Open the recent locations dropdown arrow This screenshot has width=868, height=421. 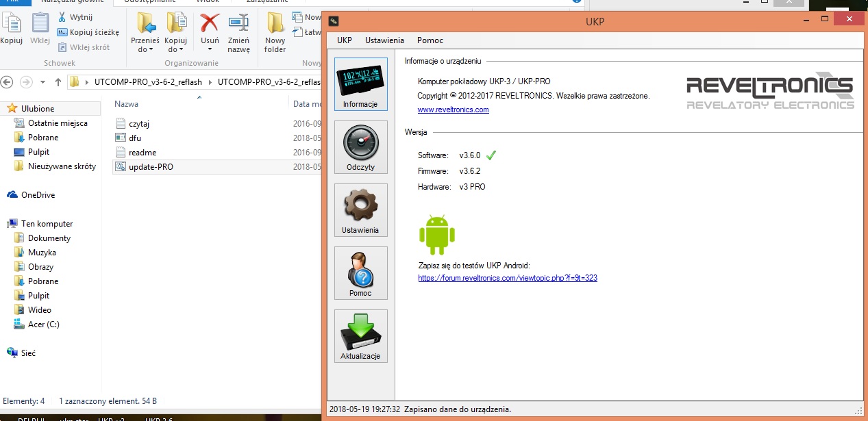tap(42, 82)
